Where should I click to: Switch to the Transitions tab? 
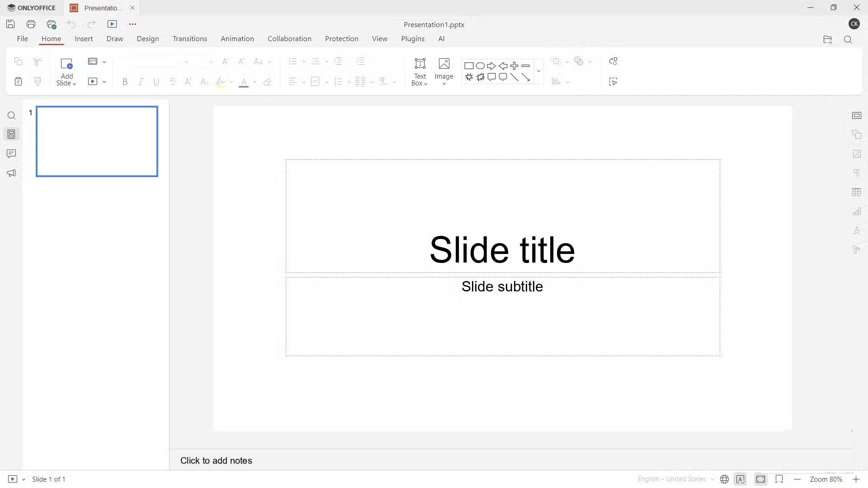190,39
